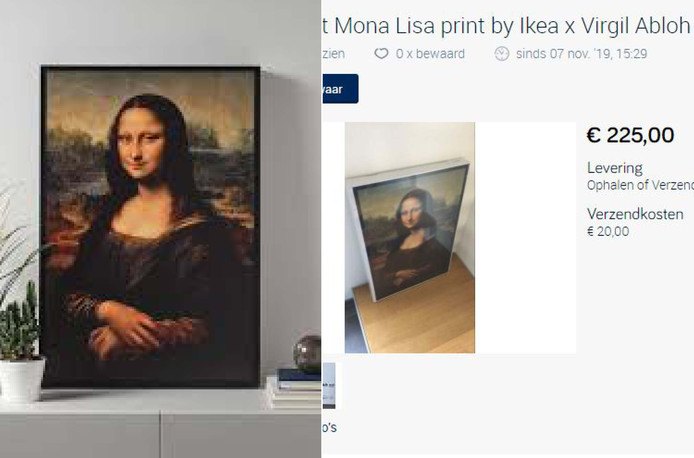Screen dimensions: 694x458
Task: Click the heart icon beside bewaard count
Action: (x=381, y=54)
